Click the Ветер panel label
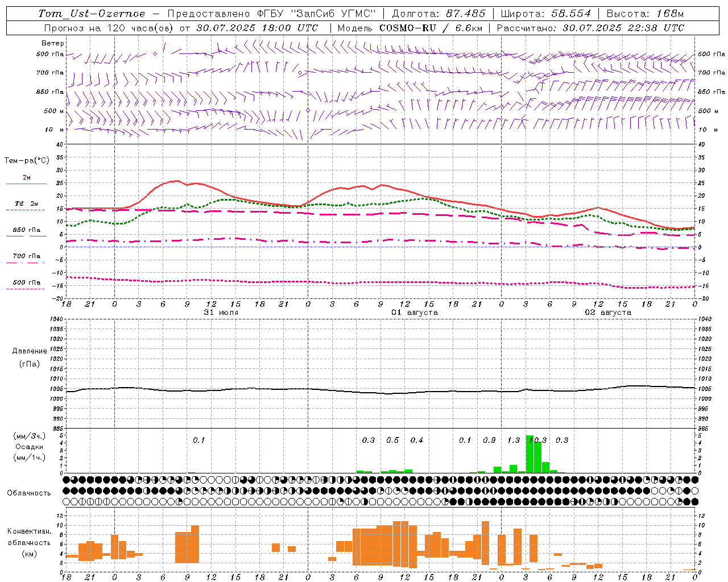 pyautogui.click(x=53, y=43)
